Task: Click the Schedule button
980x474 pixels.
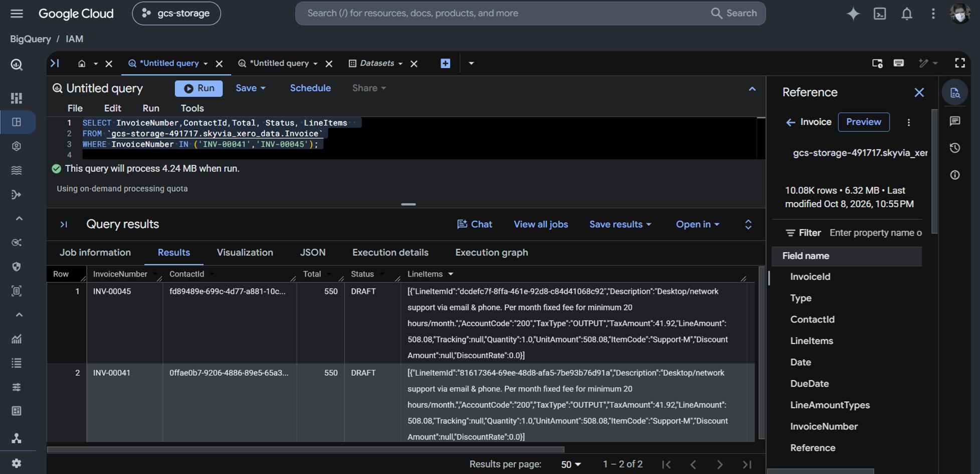Action: tap(310, 88)
